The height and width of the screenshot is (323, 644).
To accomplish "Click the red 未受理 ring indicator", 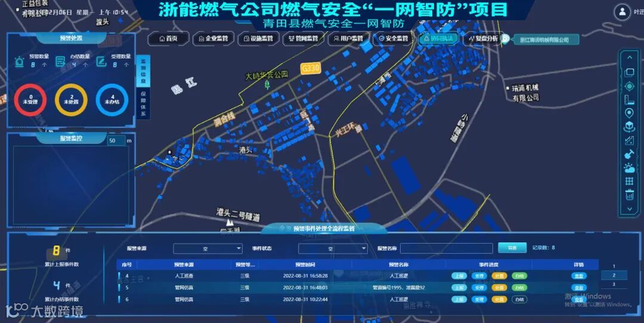I will point(30,100).
